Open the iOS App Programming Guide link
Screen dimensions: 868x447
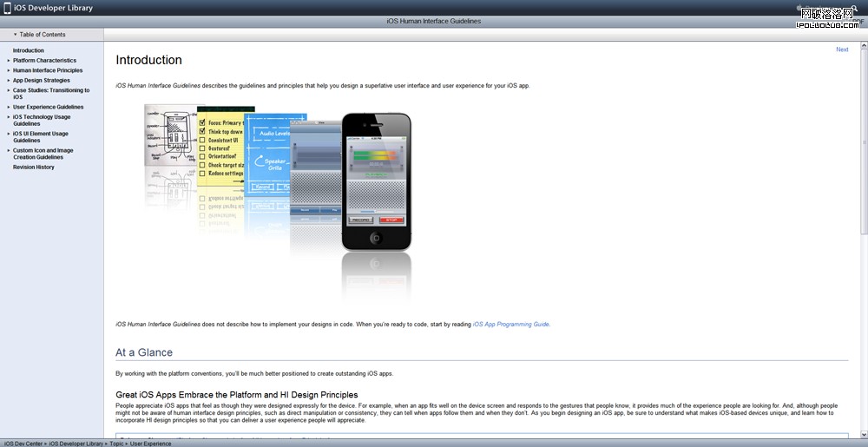pyautogui.click(x=511, y=325)
